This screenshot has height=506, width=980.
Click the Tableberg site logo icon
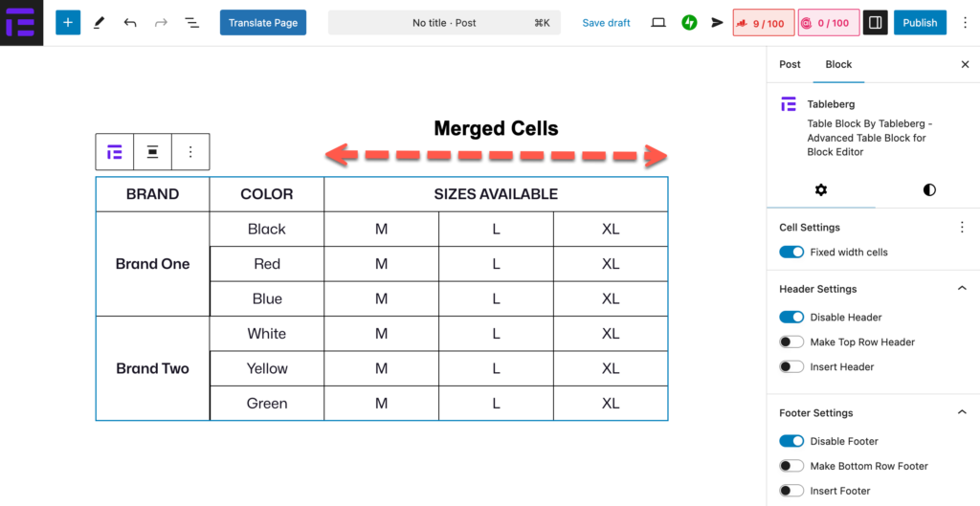pos(21,23)
